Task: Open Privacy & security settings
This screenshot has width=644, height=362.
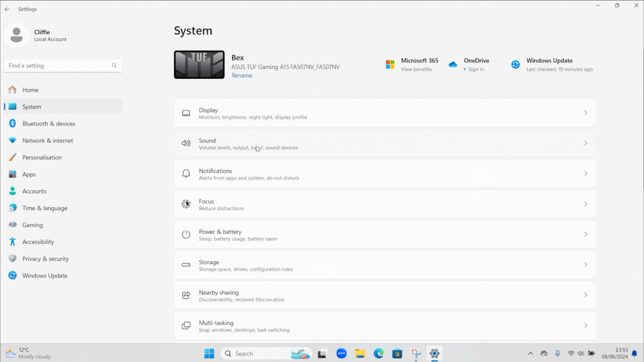Action: click(x=45, y=259)
